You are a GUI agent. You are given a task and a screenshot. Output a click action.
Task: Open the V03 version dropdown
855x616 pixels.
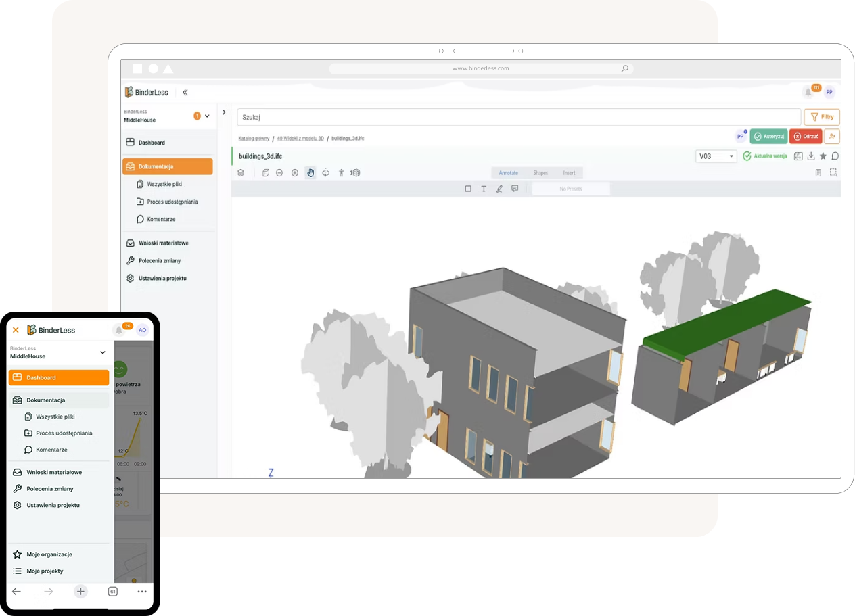click(x=716, y=156)
